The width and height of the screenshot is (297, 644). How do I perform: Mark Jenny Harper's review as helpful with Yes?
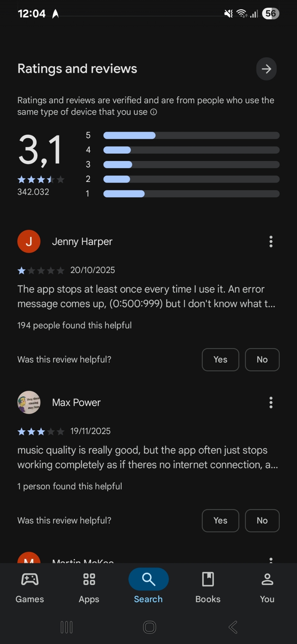[x=220, y=360]
